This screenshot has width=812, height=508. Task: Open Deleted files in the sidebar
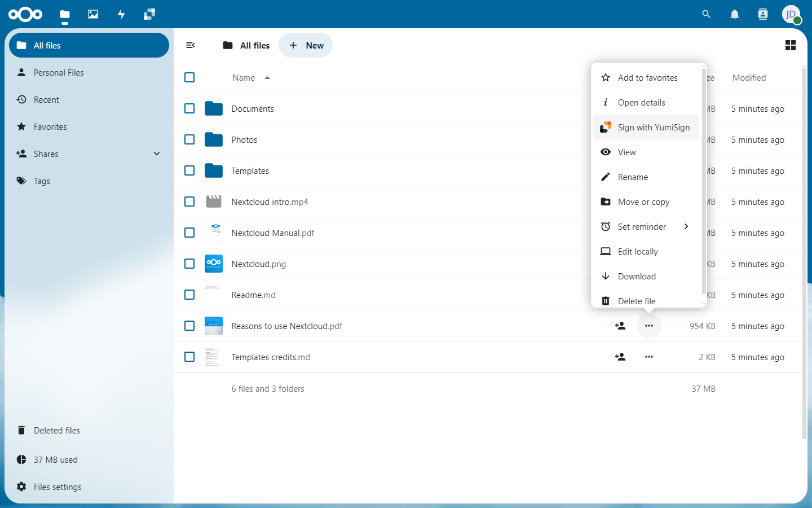(x=89, y=430)
